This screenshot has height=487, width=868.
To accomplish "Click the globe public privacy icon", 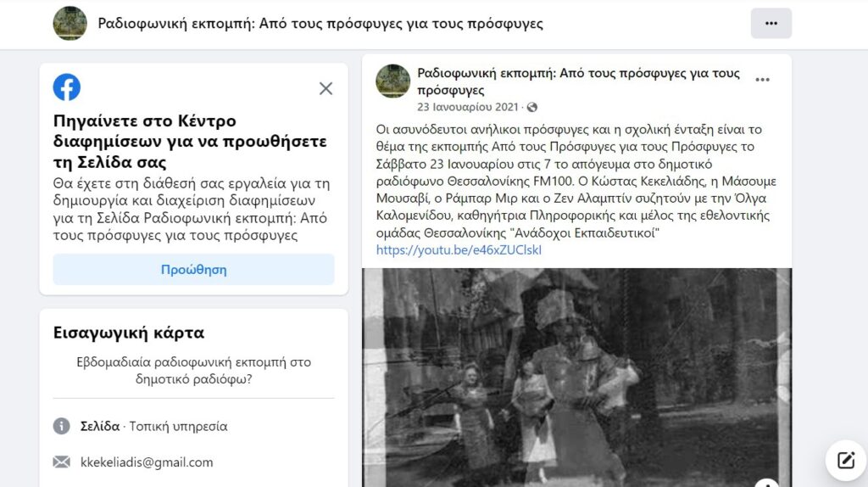I will tap(532, 107).
